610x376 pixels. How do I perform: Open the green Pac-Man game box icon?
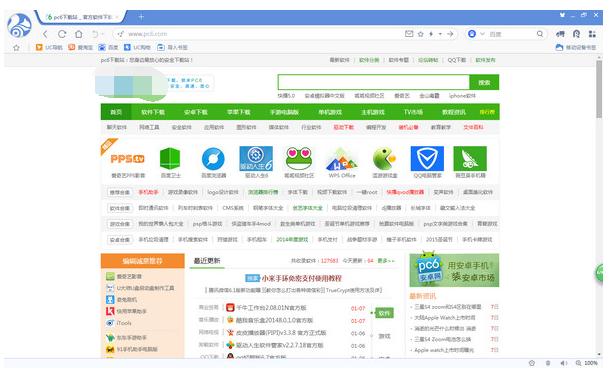384,159
